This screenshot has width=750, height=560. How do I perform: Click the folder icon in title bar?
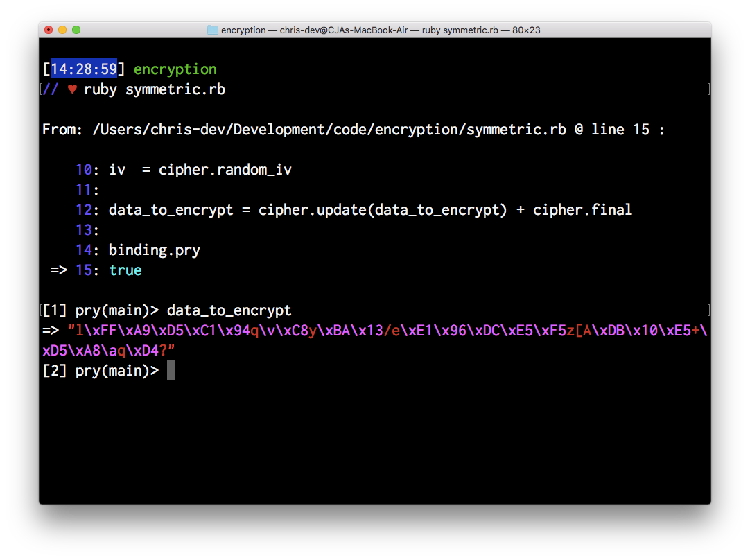212,30
